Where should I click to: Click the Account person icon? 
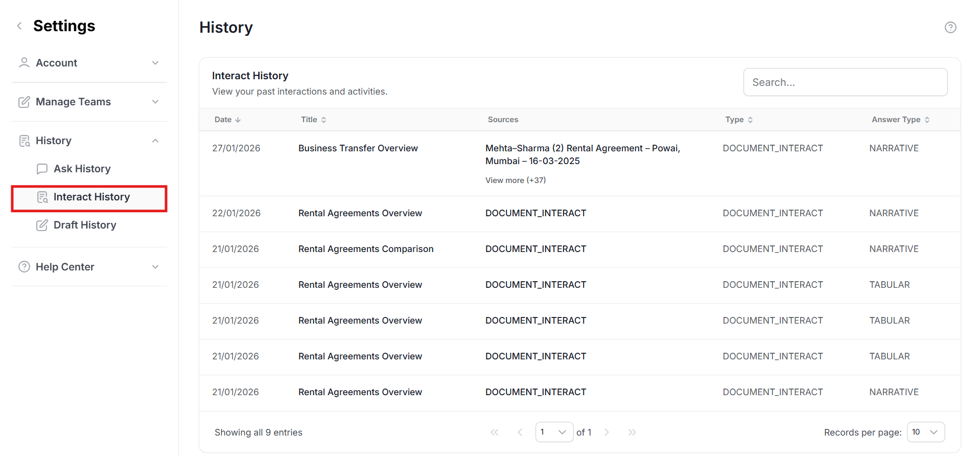pos(24,63)
